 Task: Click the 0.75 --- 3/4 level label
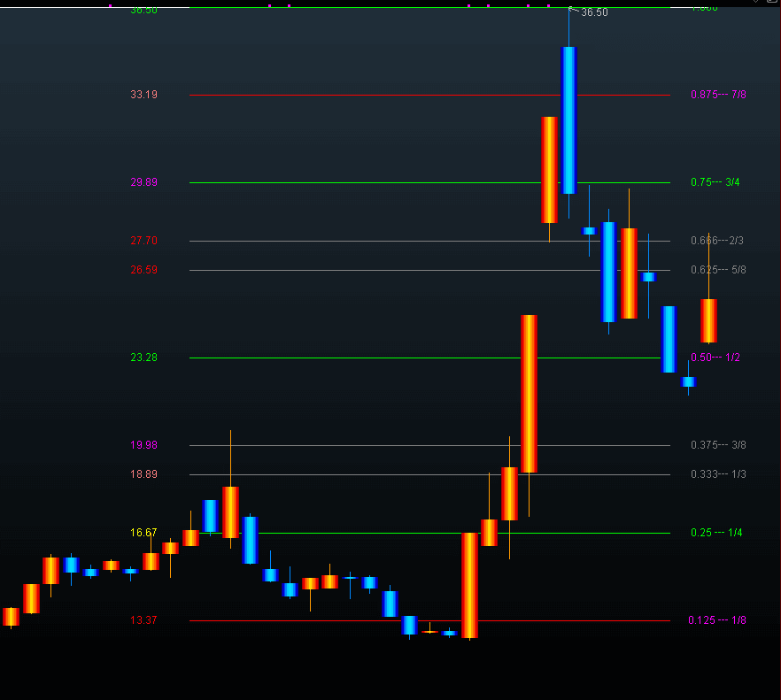tap(715, 182)
